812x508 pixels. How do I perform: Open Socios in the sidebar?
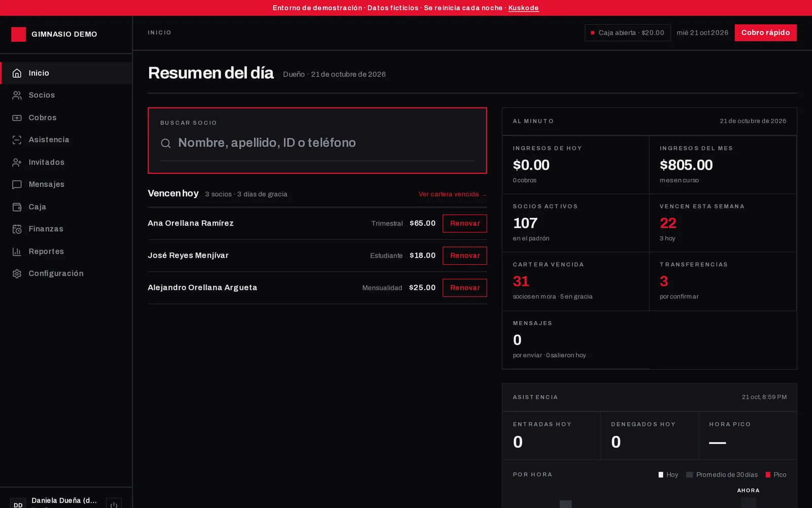point(66,96)
